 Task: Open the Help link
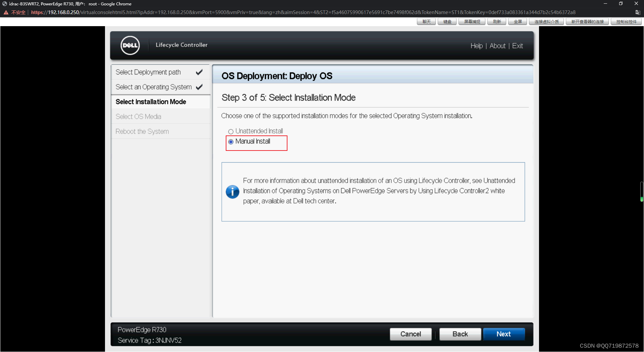tap(477, 46)
